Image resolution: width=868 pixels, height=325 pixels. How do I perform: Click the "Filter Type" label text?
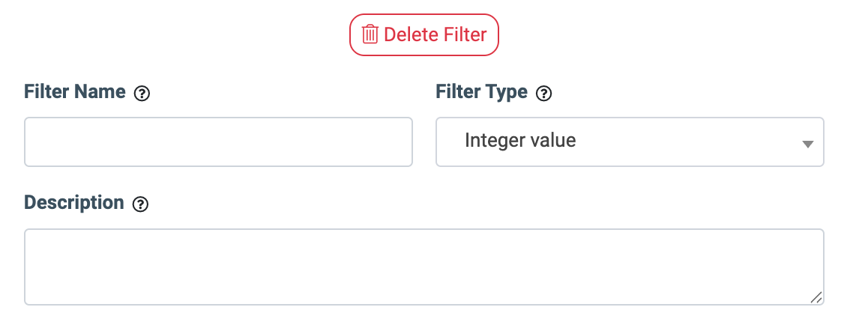(x=481, y=93)
